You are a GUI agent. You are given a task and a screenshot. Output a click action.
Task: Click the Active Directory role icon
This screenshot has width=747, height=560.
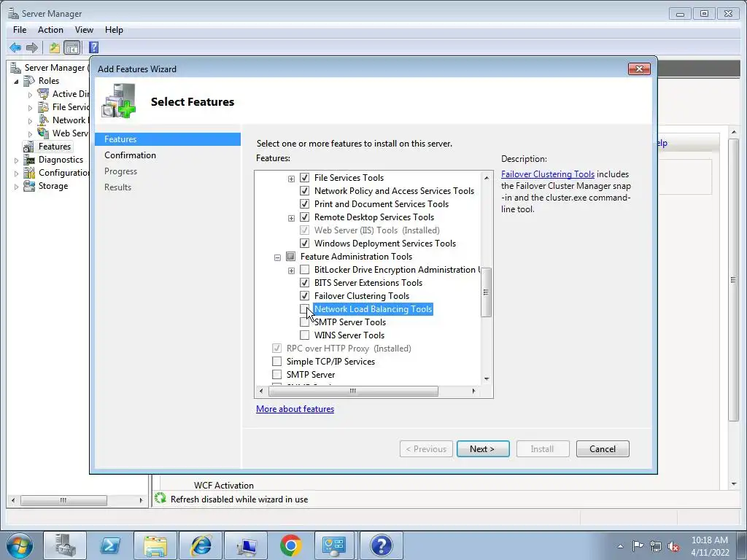point(43,94)
